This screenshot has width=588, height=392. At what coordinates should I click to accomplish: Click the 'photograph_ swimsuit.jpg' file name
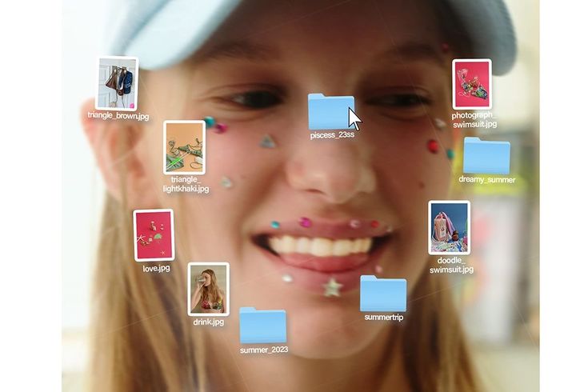[474, 120]
